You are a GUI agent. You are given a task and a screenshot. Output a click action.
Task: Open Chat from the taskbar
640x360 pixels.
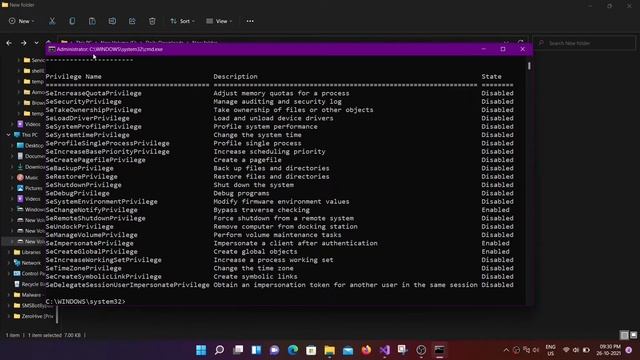[275, 350]
